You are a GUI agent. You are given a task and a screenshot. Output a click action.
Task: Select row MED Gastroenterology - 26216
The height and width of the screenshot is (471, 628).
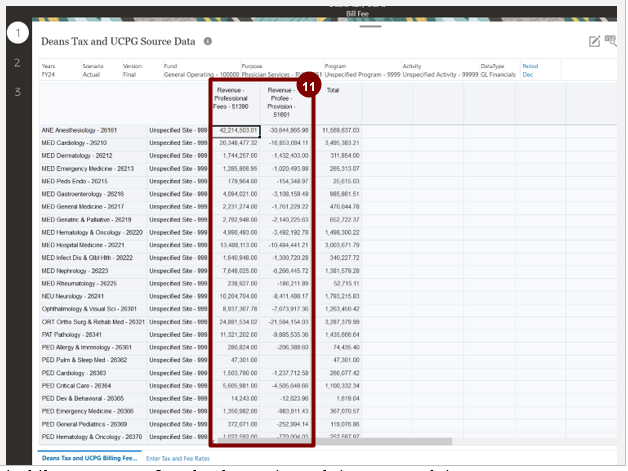(x=83, y=194)
